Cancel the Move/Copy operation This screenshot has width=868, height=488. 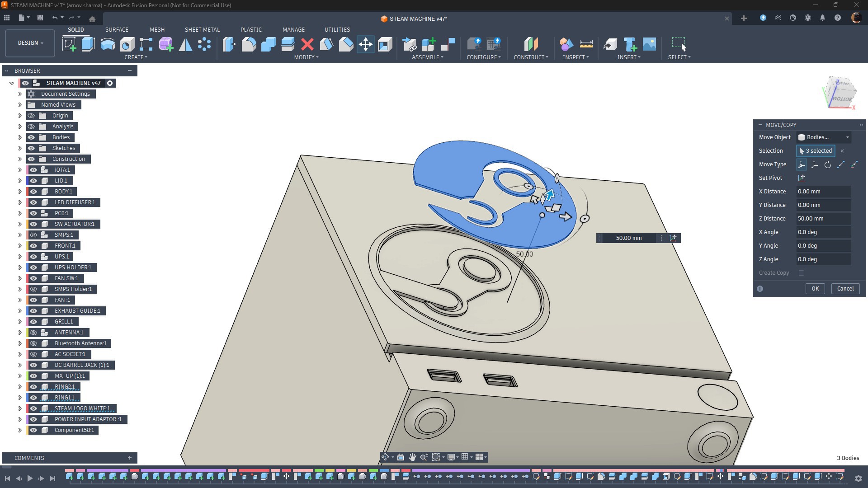[x=845, y=289]
